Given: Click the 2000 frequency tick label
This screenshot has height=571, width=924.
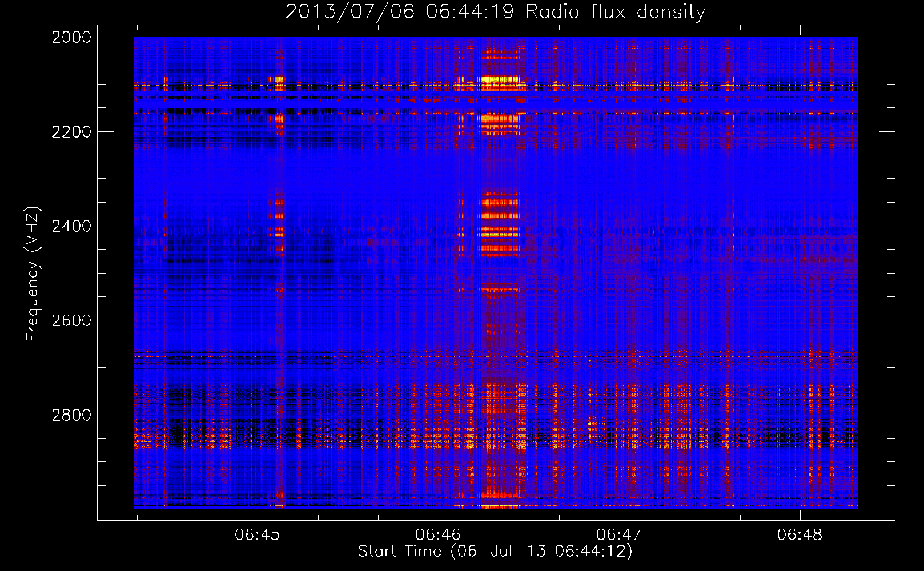Looking at the screenshot, I should [x=71, y=37].
